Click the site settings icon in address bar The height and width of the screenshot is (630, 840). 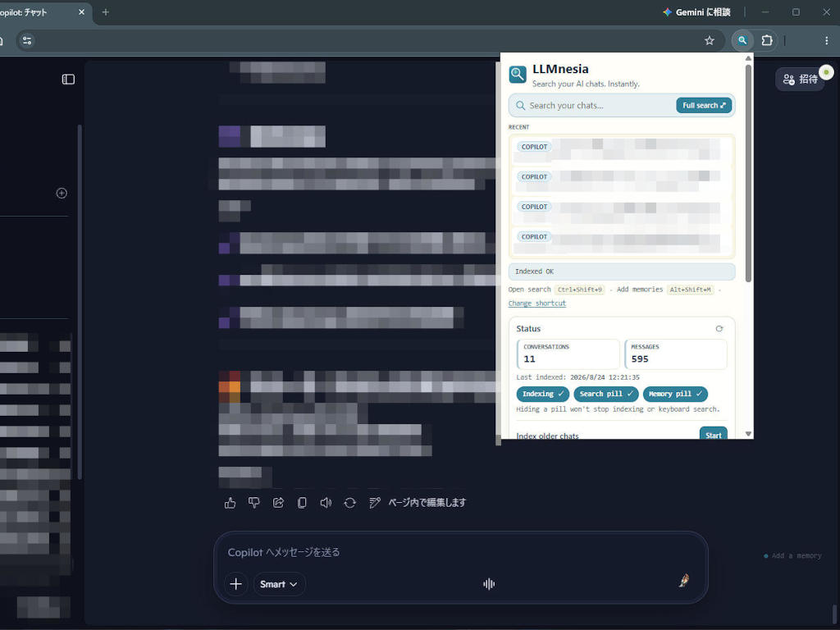pos(27,41)
